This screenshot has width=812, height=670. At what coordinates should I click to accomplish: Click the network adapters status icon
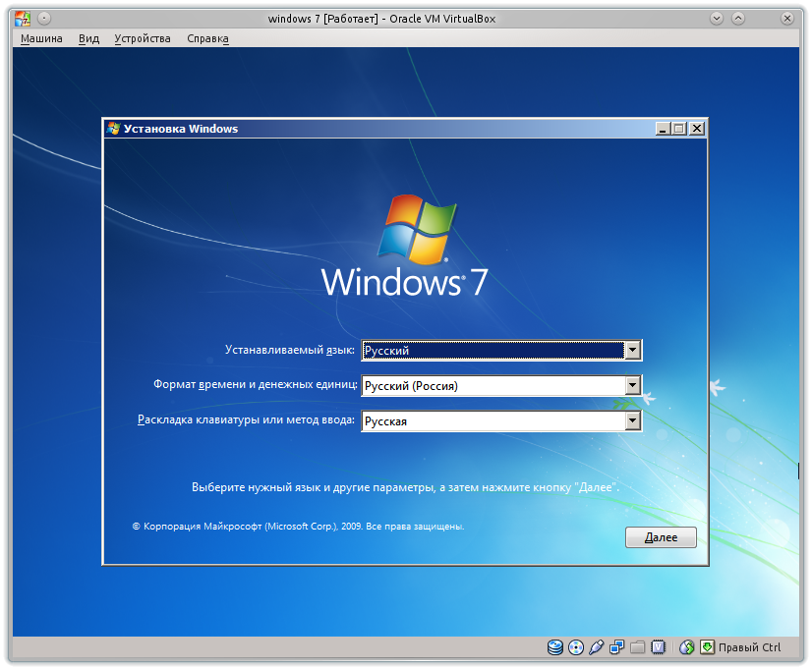pyautogui.click(x=617, y=647)
